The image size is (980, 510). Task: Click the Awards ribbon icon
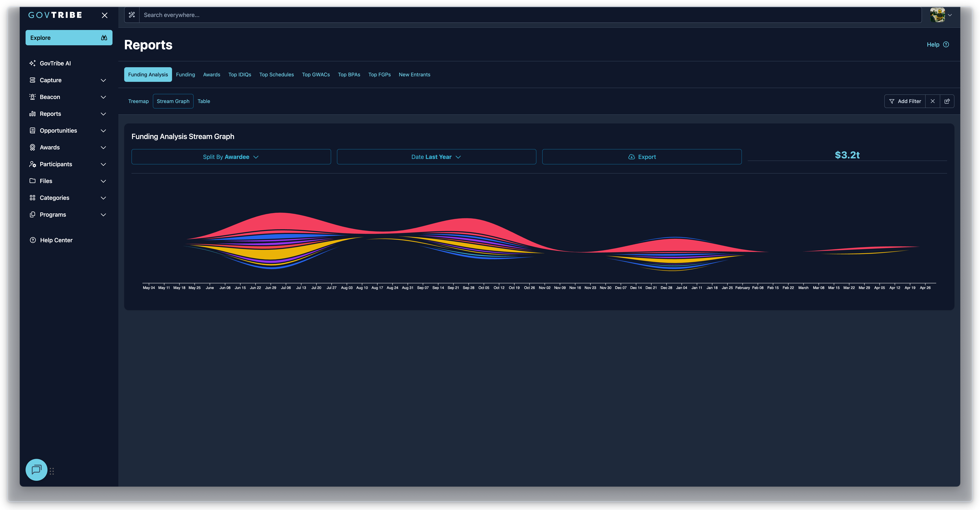pyautogui.click(x=32, y=147)
